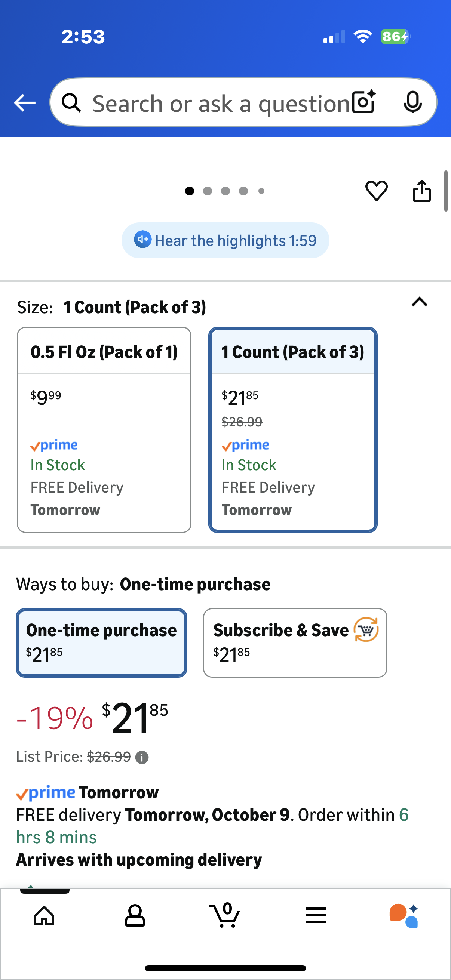
Task: Select 1 Count (Pack of 3) size
Action: click(293, 429)
